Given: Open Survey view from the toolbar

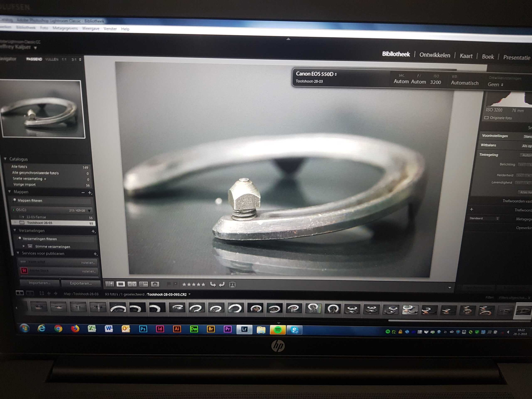Looking at the screenshot, I should pos(144,284).
